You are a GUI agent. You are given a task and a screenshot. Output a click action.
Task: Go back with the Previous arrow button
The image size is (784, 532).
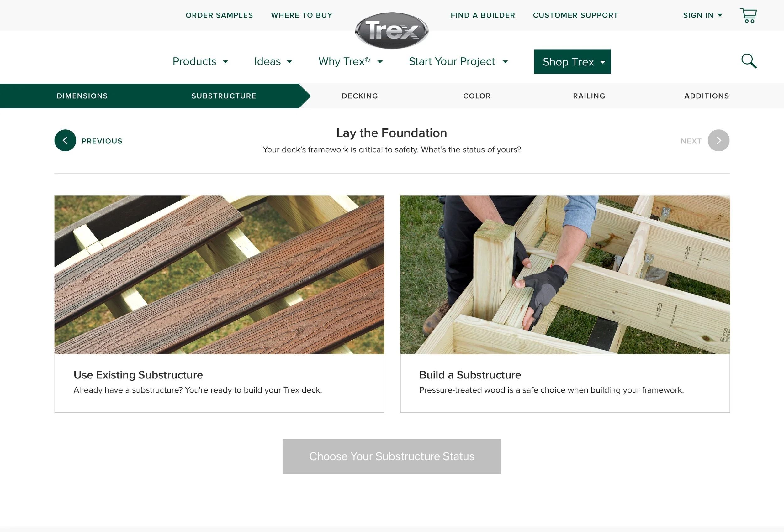[65, 141]
